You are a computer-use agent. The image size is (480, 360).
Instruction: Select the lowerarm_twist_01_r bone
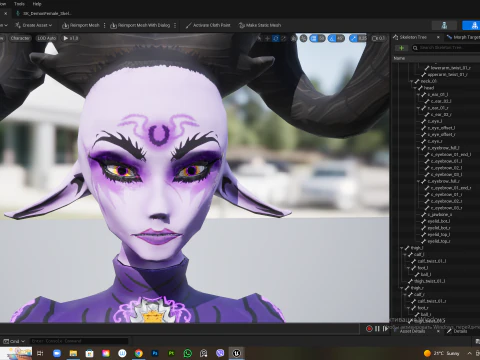[x=450, y=68]
